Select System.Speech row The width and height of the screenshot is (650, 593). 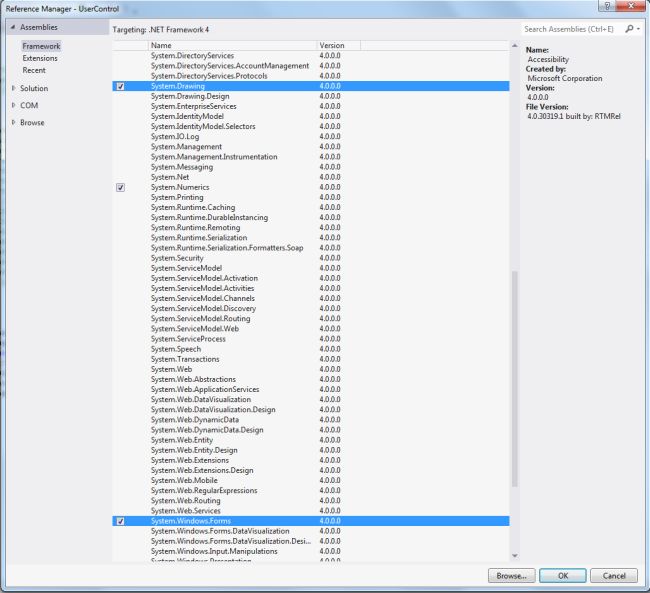pos(310,349)
